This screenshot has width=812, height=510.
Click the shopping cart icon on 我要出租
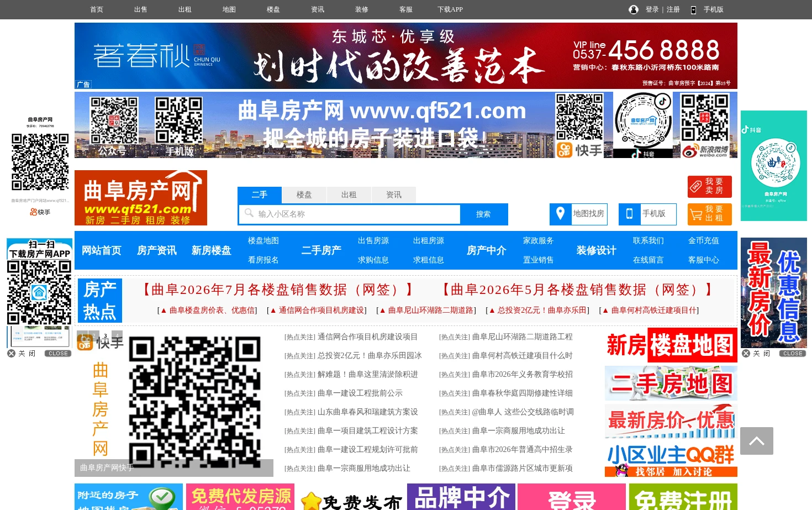tap(695, 214)
